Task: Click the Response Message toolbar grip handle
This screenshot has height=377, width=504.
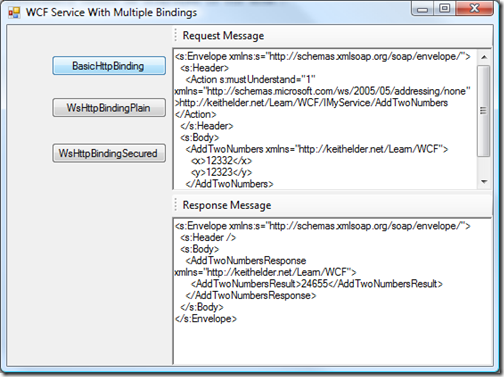Action: click(176, 205)
